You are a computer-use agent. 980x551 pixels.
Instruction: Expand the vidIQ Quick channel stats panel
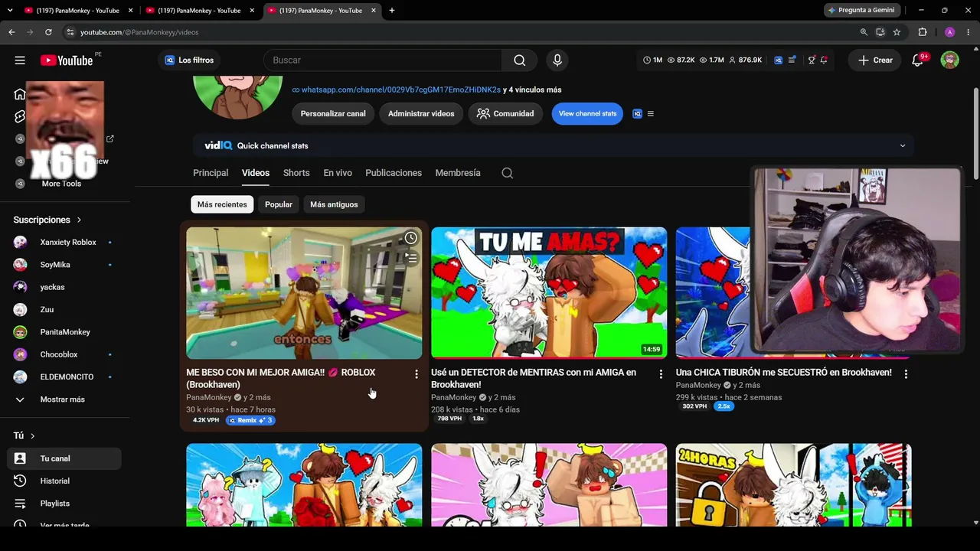[x=902, y=146]
